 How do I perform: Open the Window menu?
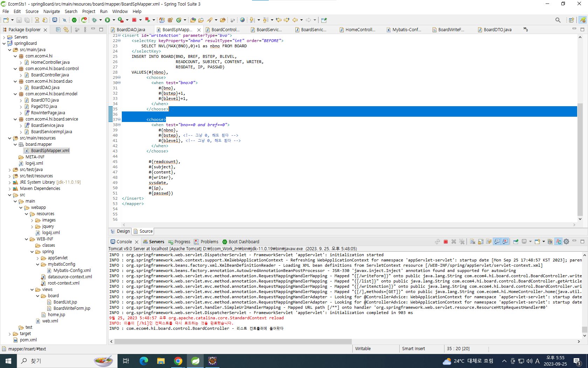tap(120, 11)
